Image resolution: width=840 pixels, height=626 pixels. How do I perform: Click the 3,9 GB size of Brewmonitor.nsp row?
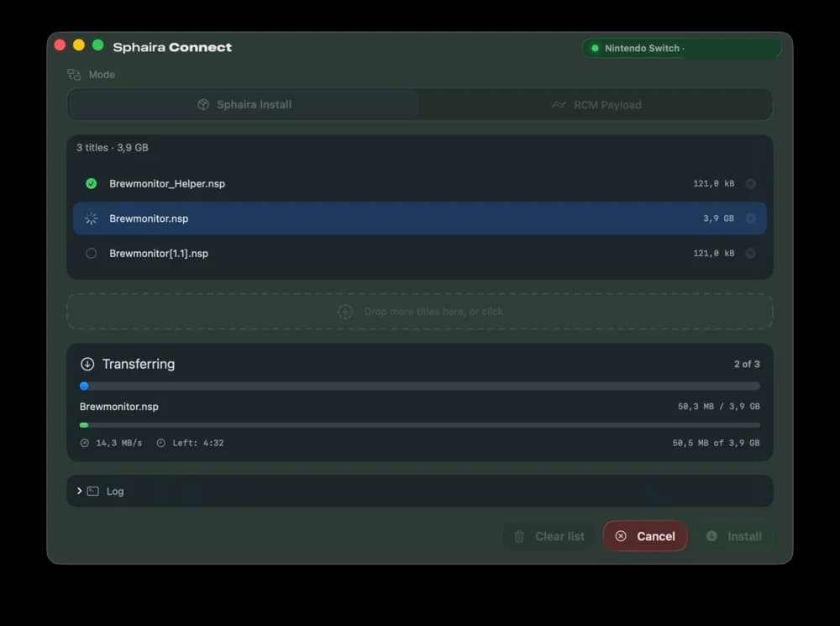pyautogui.click(x=718, y=218)
